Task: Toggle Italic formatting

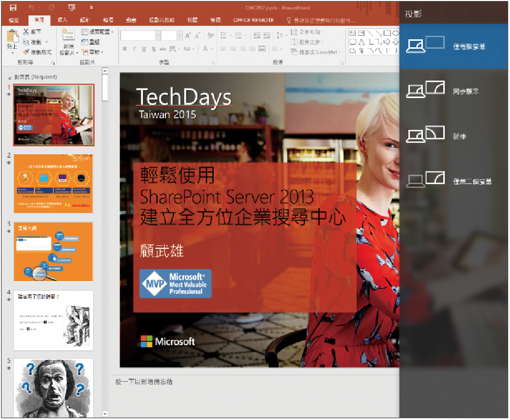Action: point(134,49)
